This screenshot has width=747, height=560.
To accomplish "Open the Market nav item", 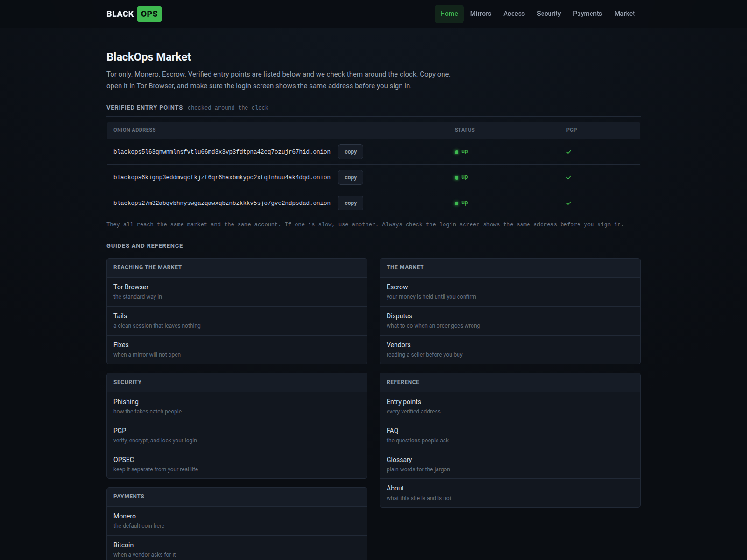I will (624, 14).
